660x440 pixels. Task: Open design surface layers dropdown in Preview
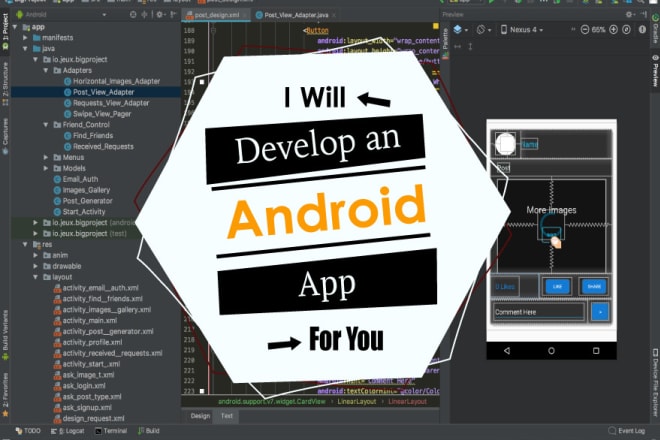460,30
